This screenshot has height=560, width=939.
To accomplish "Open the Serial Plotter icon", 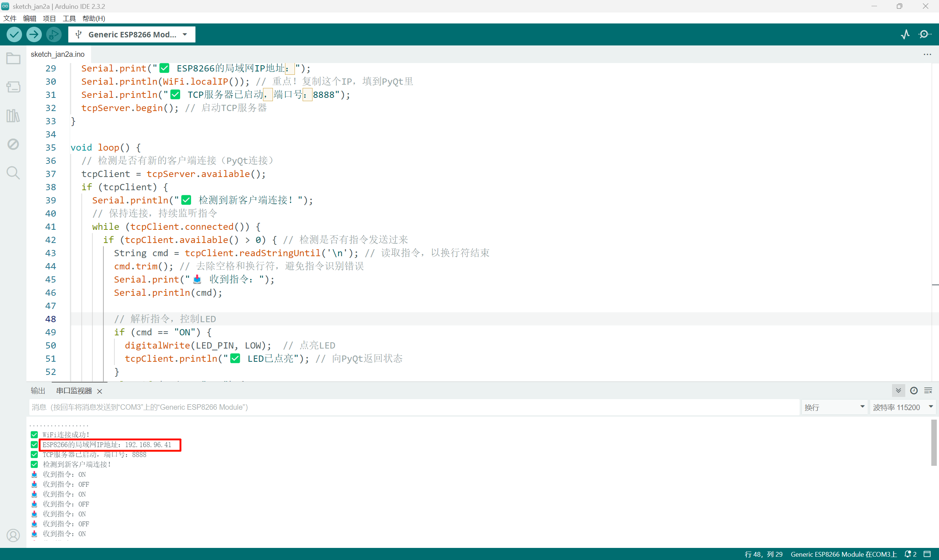I will [905, 34].
